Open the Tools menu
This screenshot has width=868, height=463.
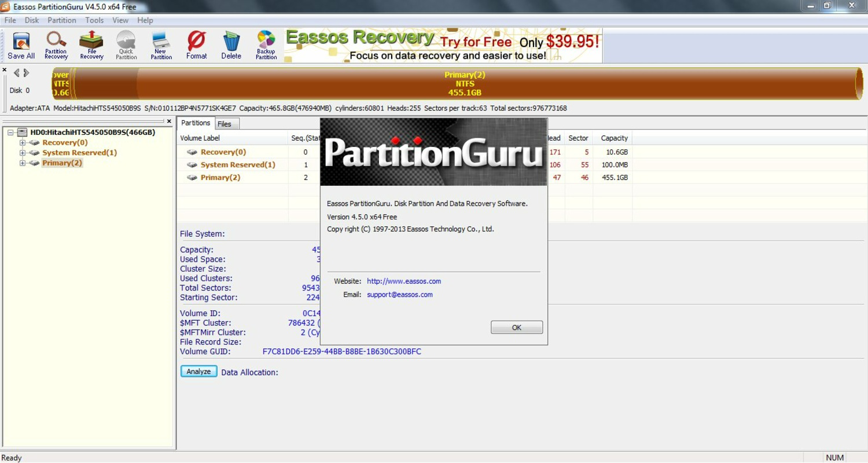click(94, 20)
